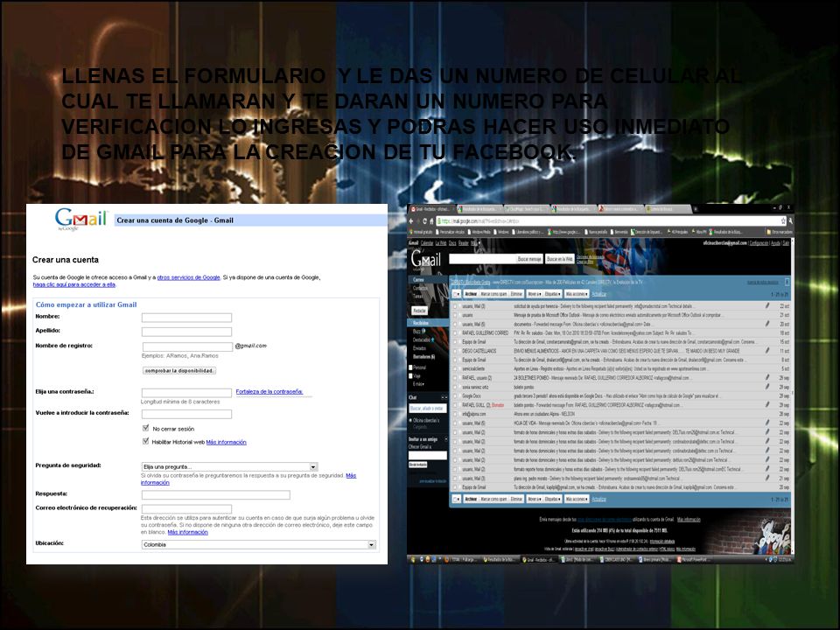Toggle the Personal label box in the sidebar
This screenshot has height=630, width=840.
click(x=410, y=367)
